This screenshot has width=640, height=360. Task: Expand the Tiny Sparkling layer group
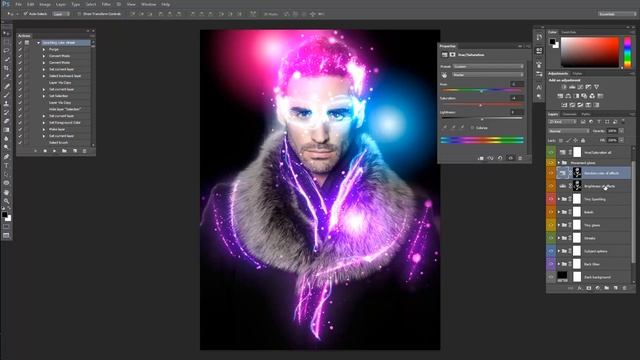[559, 199]
